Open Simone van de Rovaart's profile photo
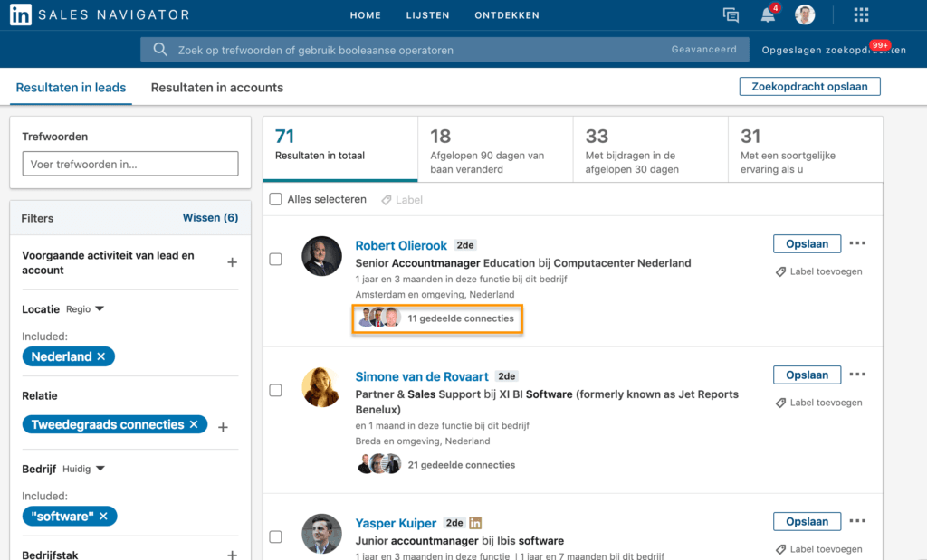927x560 pixels. click(x=321, y=387)
